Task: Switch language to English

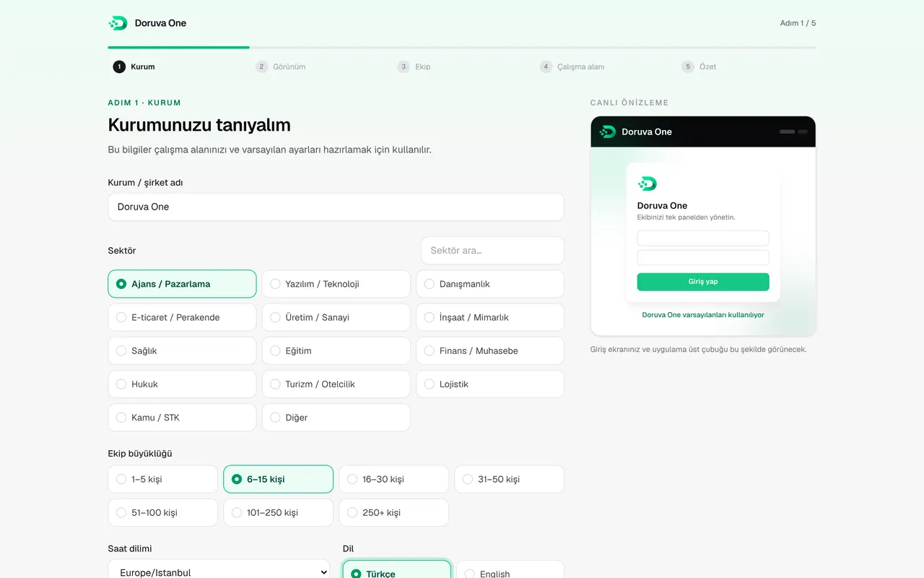Action: [x=510, y=571]
